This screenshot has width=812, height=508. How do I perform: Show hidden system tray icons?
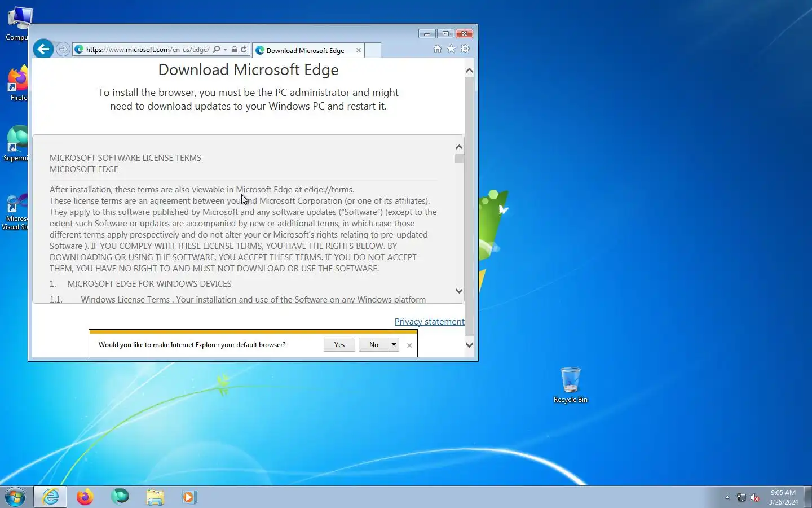coord(727,497)
